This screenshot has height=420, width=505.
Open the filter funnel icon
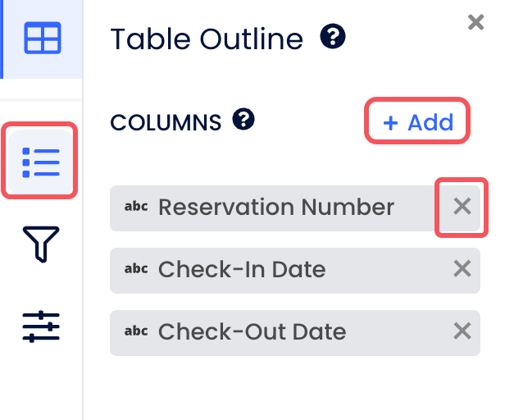coord(41,244)
